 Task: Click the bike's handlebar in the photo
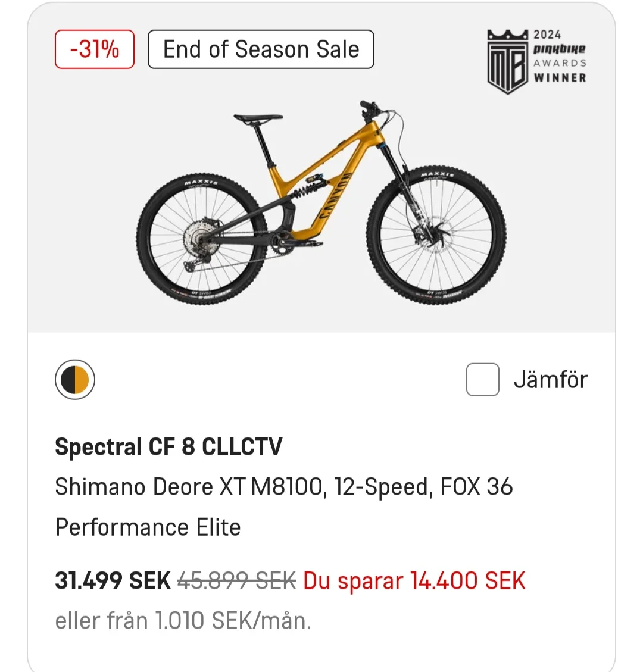click(x=372, y=108)
